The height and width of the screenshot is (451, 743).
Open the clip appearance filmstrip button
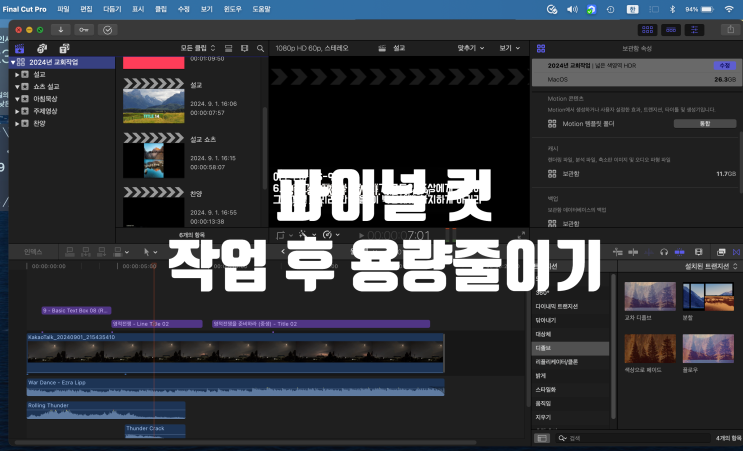698,252
